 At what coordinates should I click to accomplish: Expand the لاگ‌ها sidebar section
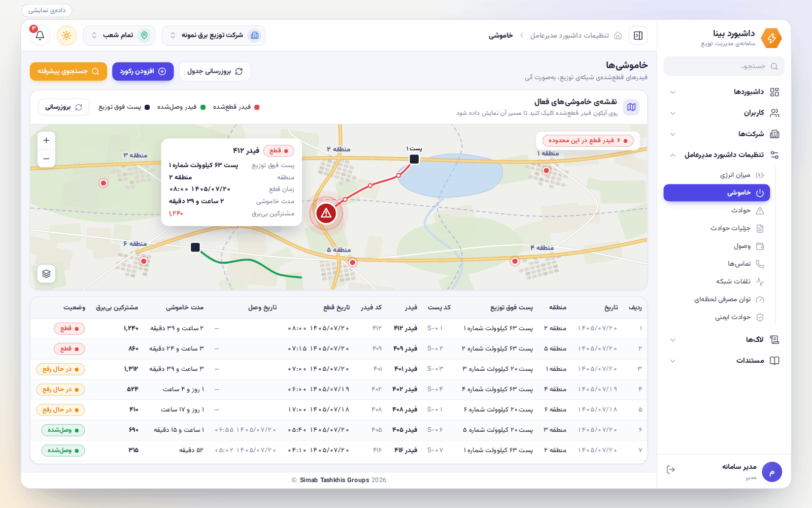pos(724,339)
